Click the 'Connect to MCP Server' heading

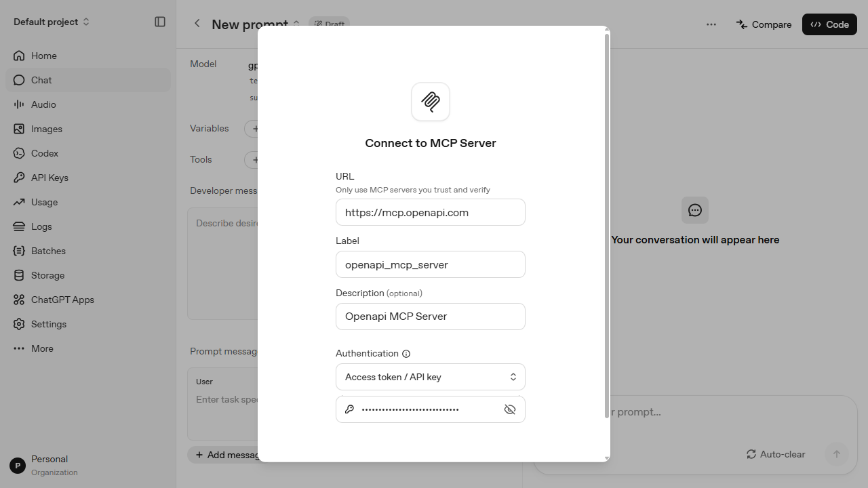coord(431,143)
